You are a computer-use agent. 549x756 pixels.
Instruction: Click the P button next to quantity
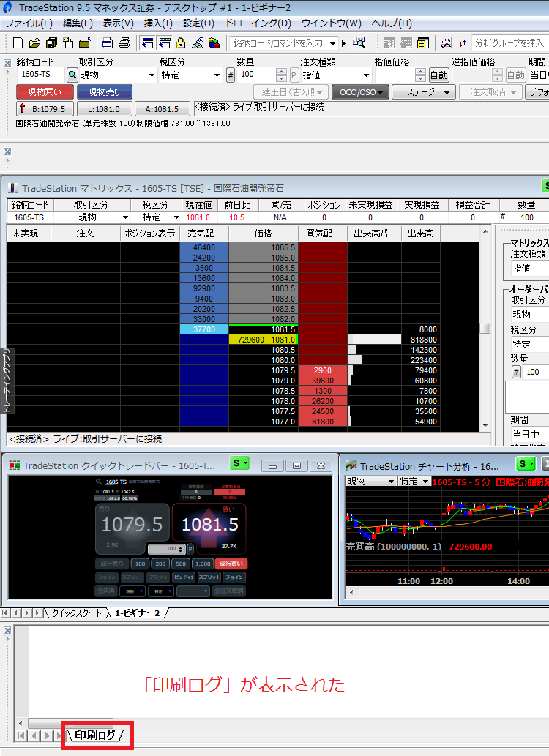(294, 75)
